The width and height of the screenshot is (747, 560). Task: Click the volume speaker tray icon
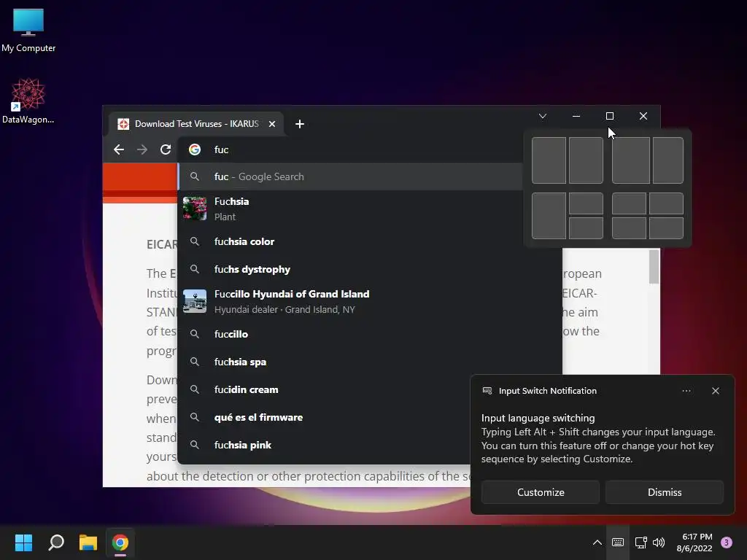click(x=659, y=542)
